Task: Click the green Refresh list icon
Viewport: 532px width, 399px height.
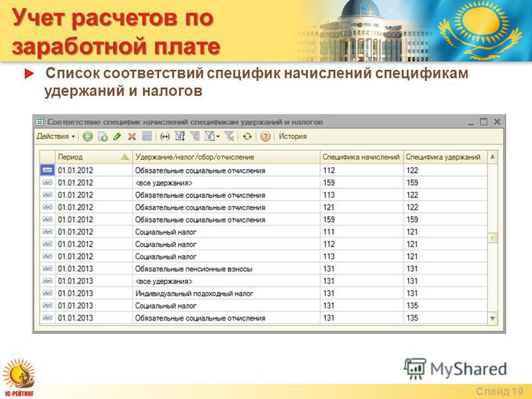Action: 247,136
